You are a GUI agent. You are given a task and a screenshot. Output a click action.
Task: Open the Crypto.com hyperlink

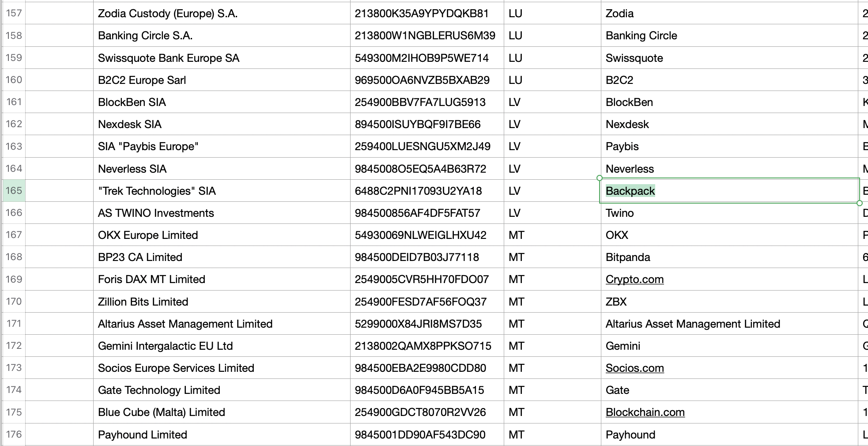pyautogui.click(x=634, y=280)
